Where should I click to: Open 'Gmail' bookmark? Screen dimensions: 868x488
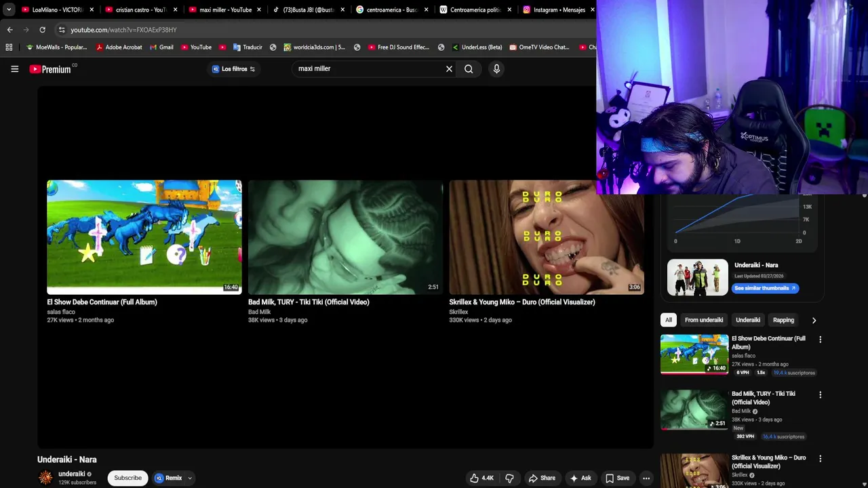(x=161, y=47)
